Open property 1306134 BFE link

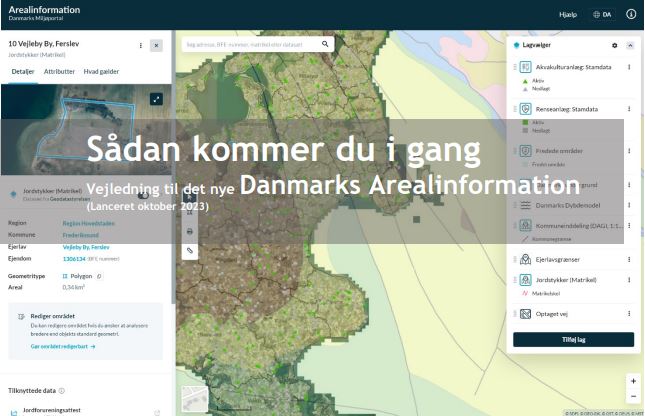click(74, 259)
